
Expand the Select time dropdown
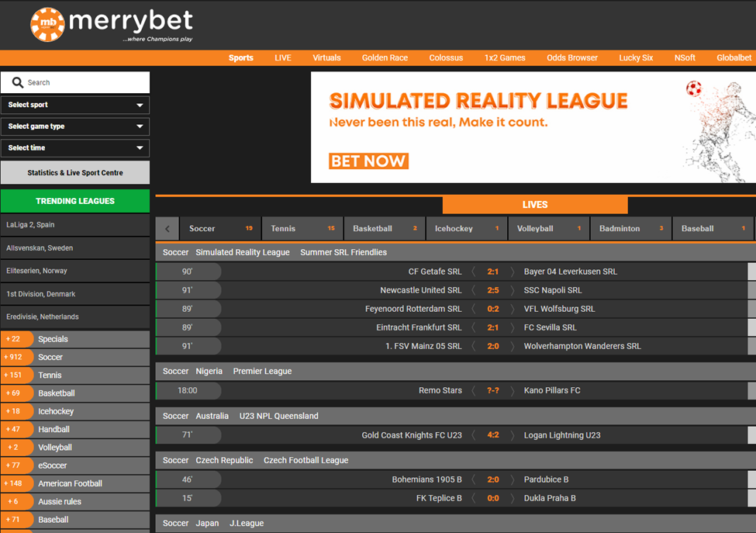click(x=75, y=148)
